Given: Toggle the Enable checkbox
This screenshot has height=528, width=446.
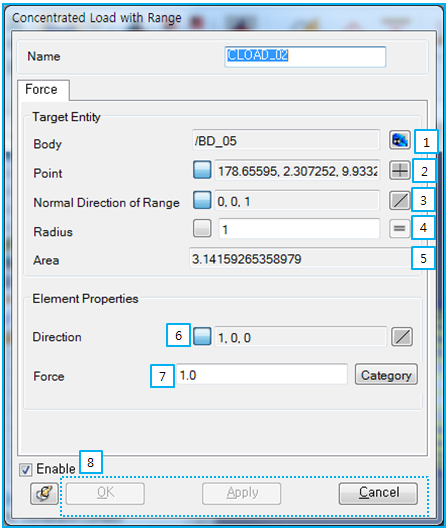Looking at the screenshot, I should [x=25, y=469].
